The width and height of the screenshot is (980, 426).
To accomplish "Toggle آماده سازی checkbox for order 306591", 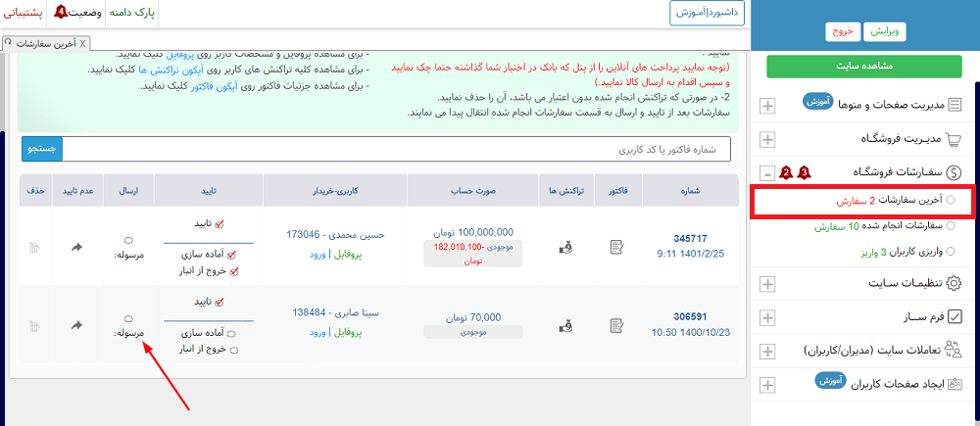I will pyautogui.click(x=232, y=333).
